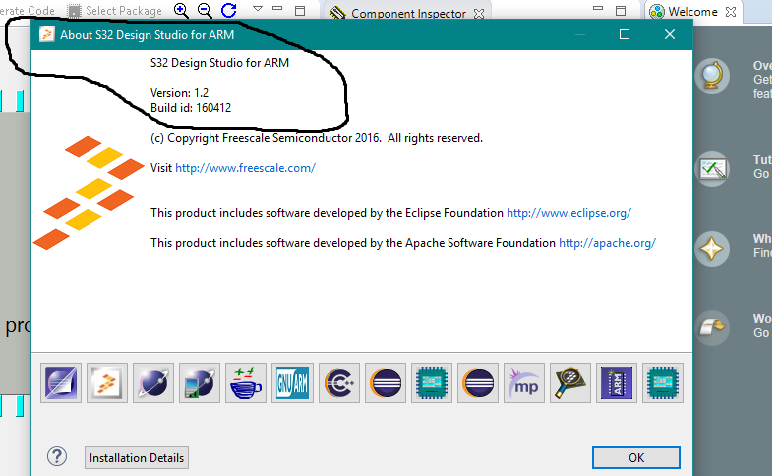Open the Freescale orange-squares feature icon

pos(107,383)
